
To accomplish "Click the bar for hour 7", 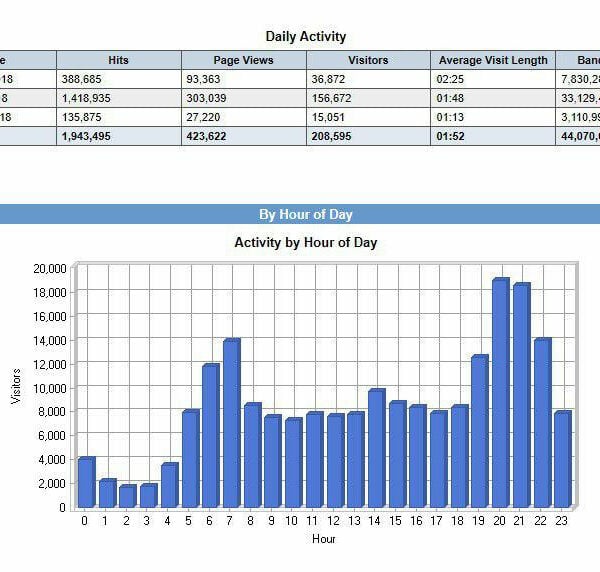I will [232, 423].
